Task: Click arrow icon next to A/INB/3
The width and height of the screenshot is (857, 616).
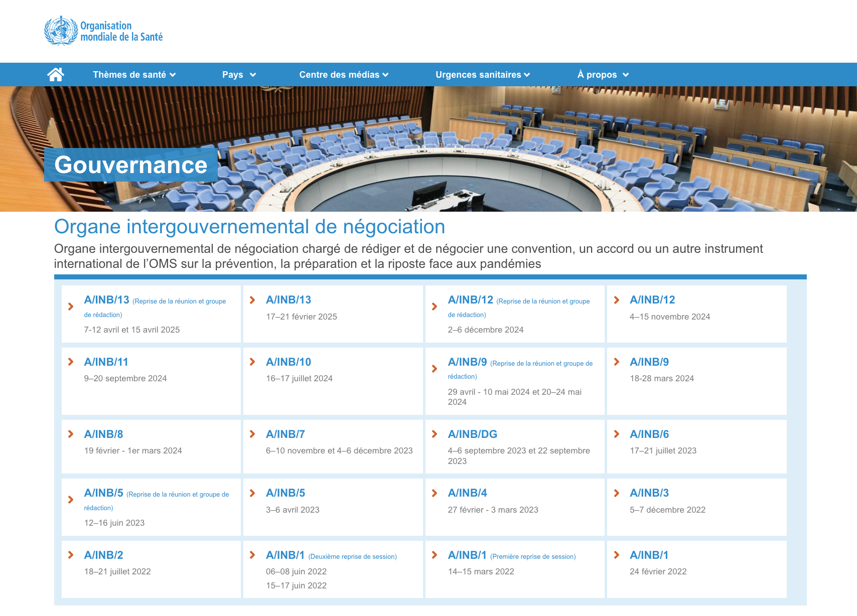Action: click(617, 493)
